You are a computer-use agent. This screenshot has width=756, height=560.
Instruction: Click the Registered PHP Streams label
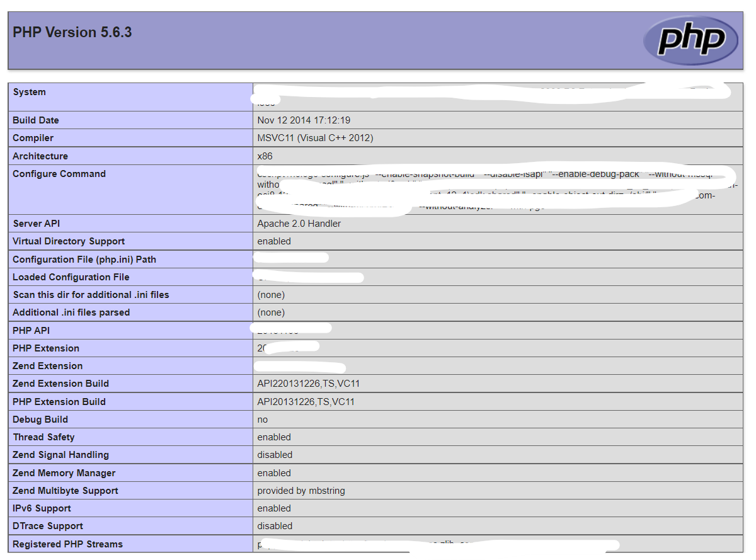pyautogui.click(x=68, y=544)
